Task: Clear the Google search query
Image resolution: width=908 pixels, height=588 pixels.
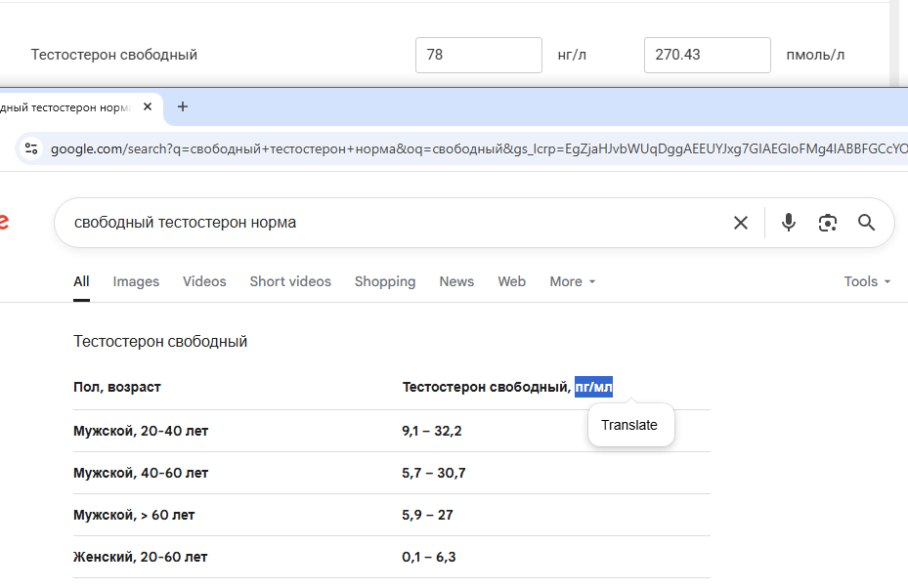Action: coord(741,223)
